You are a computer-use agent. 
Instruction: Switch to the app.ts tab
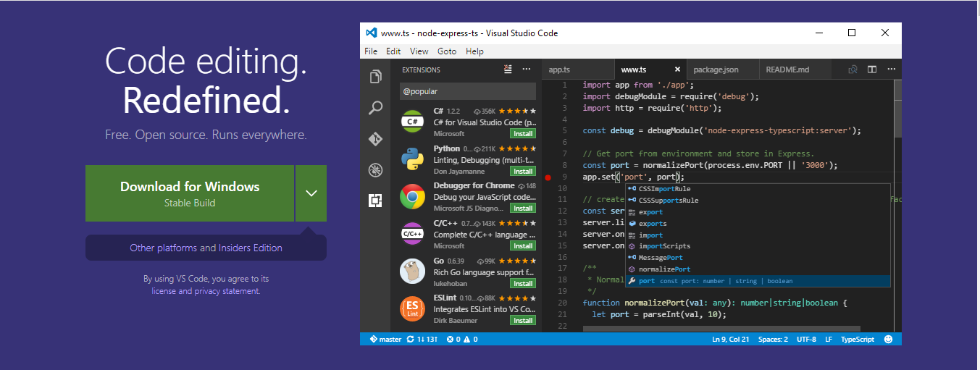point(577,70)
